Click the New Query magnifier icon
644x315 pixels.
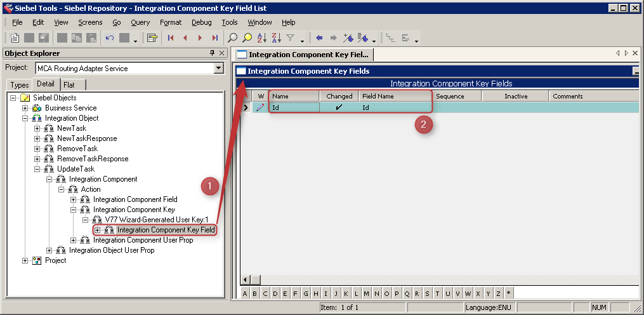tap(232, 38)
